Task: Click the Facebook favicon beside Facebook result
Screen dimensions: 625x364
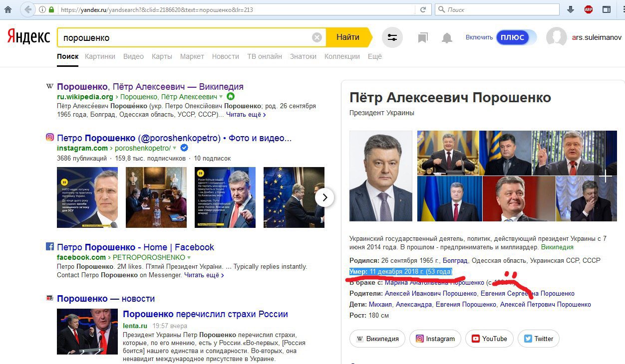Action: 50,246
